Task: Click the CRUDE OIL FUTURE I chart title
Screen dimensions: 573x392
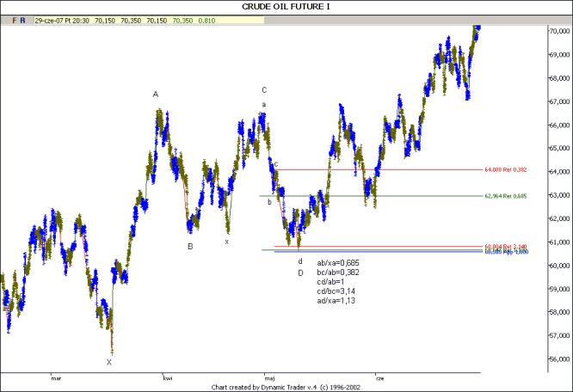Action: (286, 5)
